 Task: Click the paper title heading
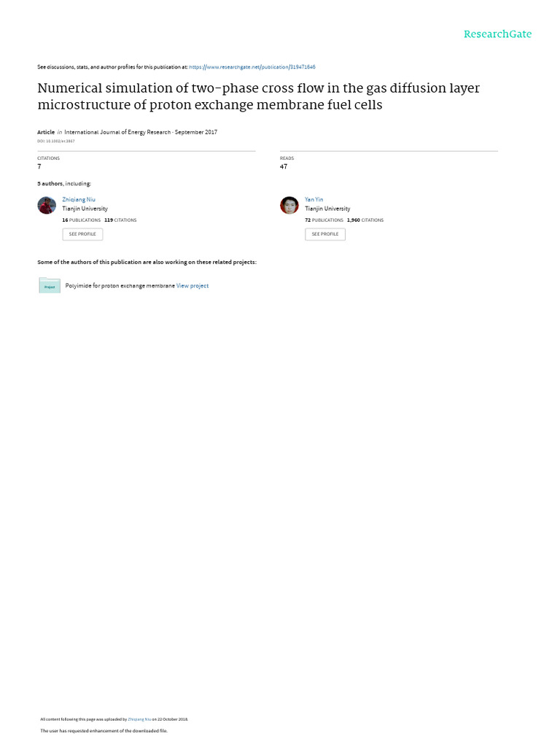[x=258, y=96]
